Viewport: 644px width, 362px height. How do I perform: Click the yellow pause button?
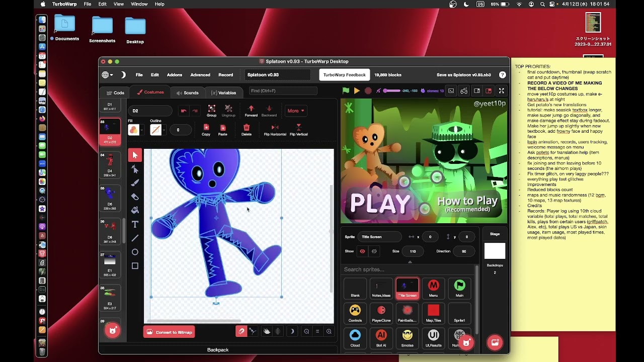[357, 91]
